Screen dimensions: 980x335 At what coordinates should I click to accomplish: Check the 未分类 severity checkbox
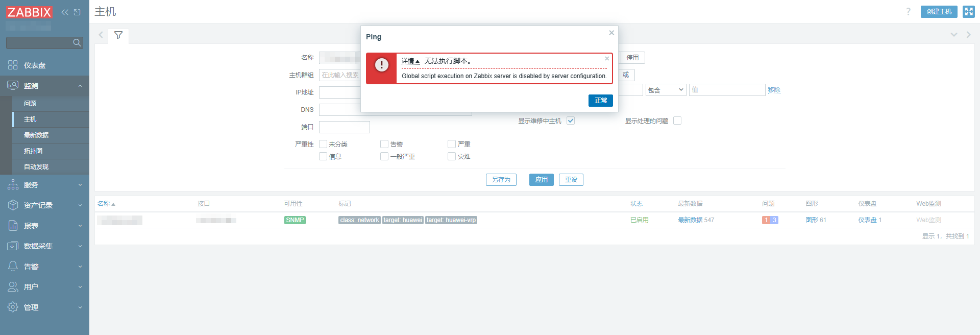[x=323, y=145]
